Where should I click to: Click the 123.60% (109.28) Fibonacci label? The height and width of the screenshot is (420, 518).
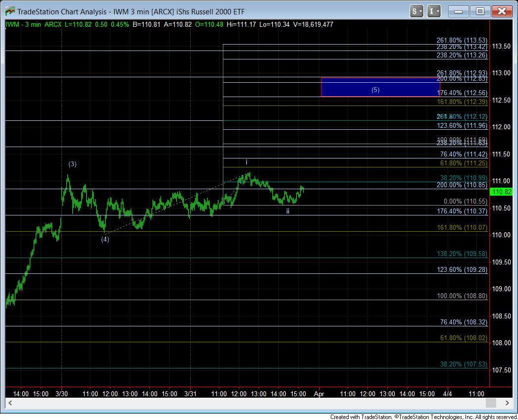click(x=462, y=269)
